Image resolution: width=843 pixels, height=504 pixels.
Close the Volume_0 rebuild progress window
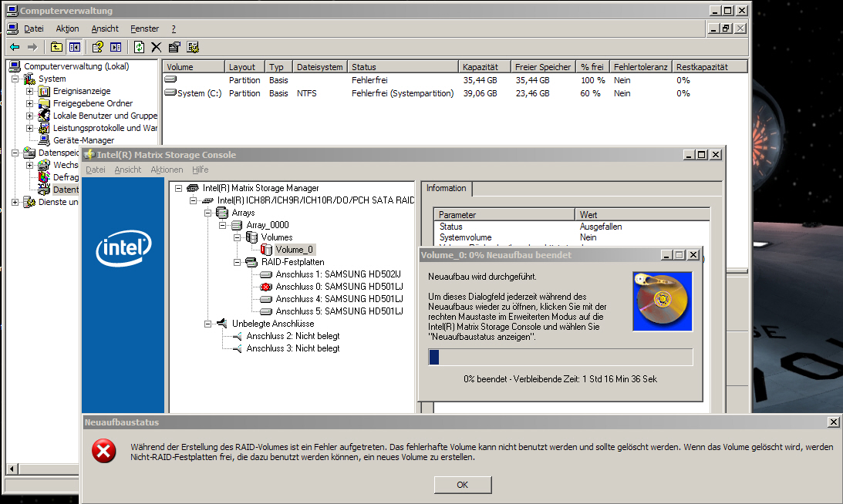[693, 255]
